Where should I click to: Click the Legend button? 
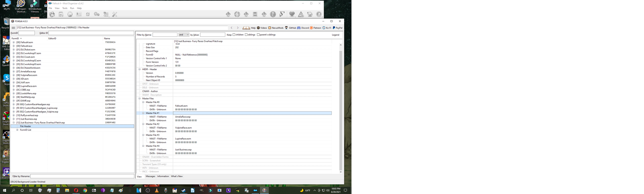click(335, 35)
